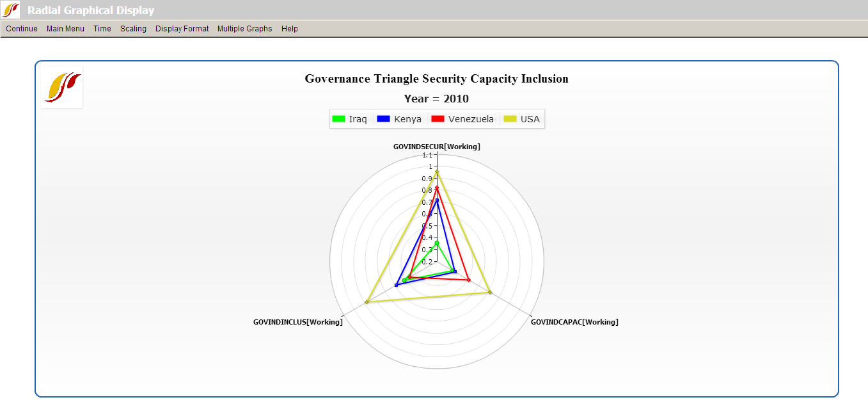Click the GOVINDSECUR[Working] axis label
Image resolution: width=868 pixels, height=402 pixels.
tap(436, 147)
